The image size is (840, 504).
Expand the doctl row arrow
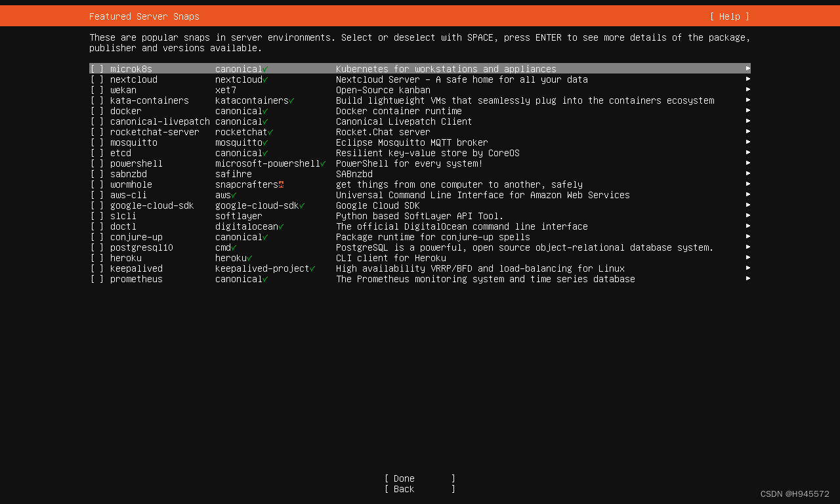click(748, 226)
